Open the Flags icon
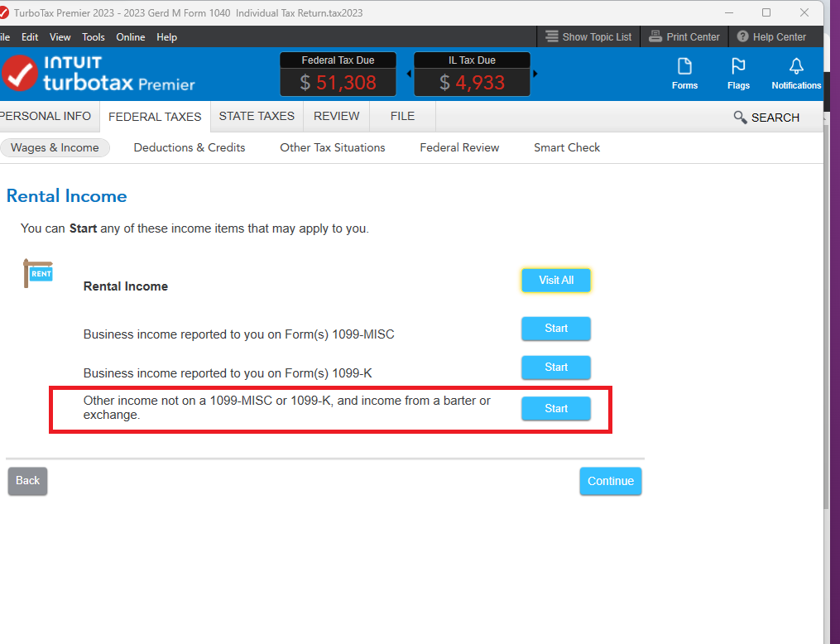 pyautogui.click(x=738, y=66)
